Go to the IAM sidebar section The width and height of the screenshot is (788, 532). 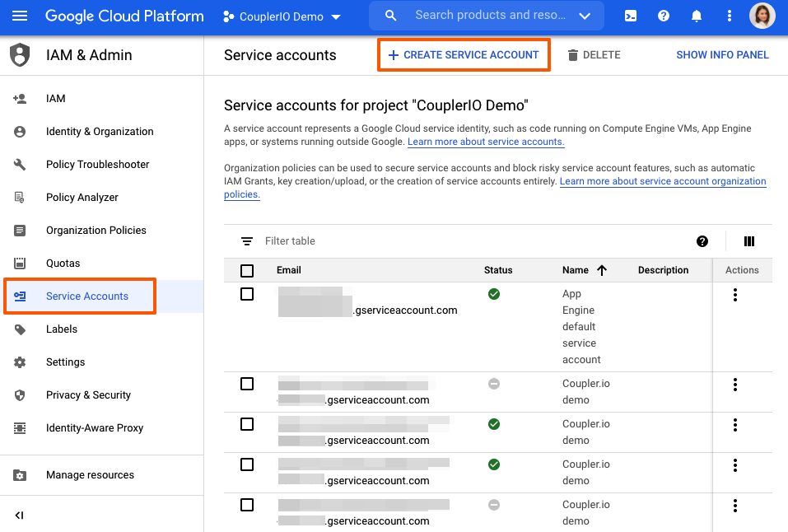(55, 98)
